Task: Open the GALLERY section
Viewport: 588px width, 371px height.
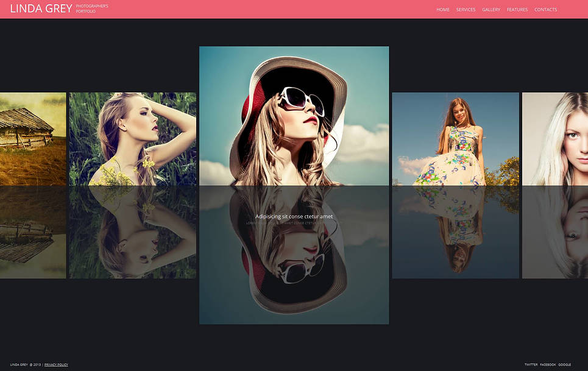Action: 491,10
